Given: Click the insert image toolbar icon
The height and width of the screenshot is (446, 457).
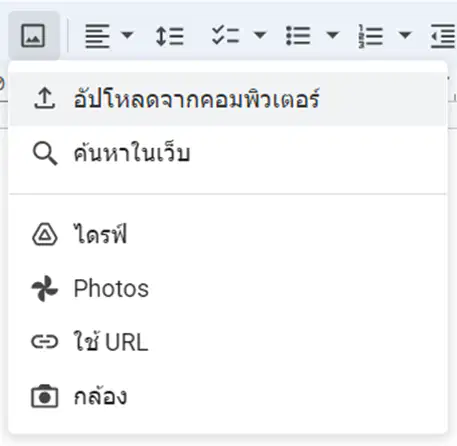Looking at the screenshot, I should (34, 35).
